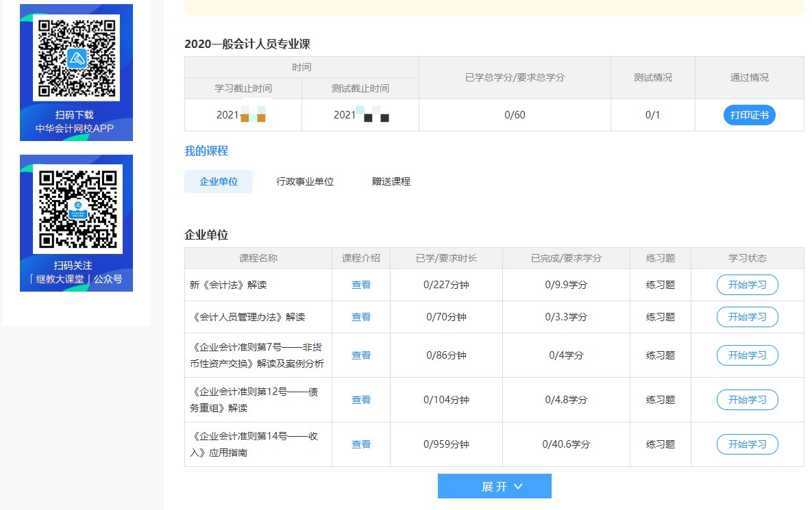Image resolution: width=812 pixels, height=510 pixels.
Task: Open the 打印证书 certificate button
Action: (x=750, y=115)
